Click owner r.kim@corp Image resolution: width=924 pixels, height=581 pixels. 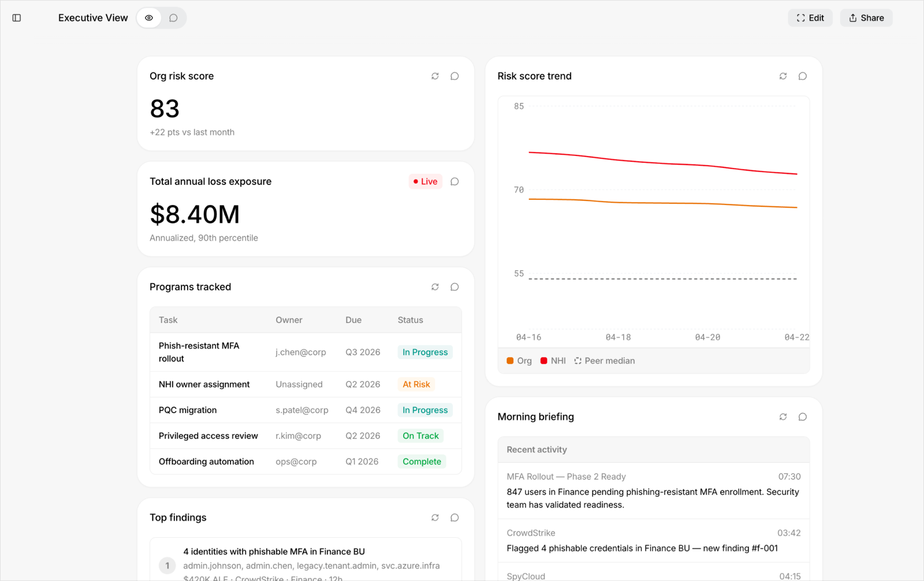pos(298,436)
